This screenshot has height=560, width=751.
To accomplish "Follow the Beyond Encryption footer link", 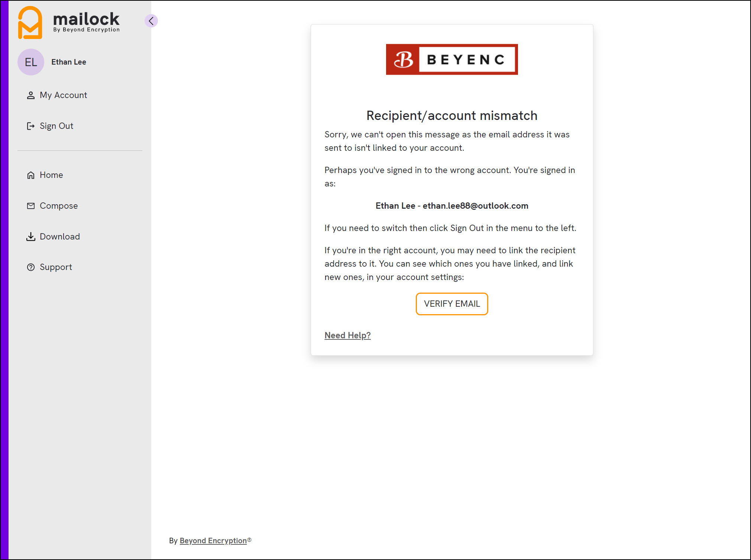I will coord(213,540).
